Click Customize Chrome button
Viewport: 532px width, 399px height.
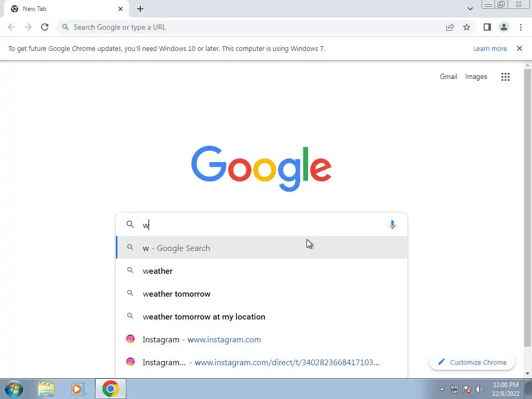[x=472, y=362]
